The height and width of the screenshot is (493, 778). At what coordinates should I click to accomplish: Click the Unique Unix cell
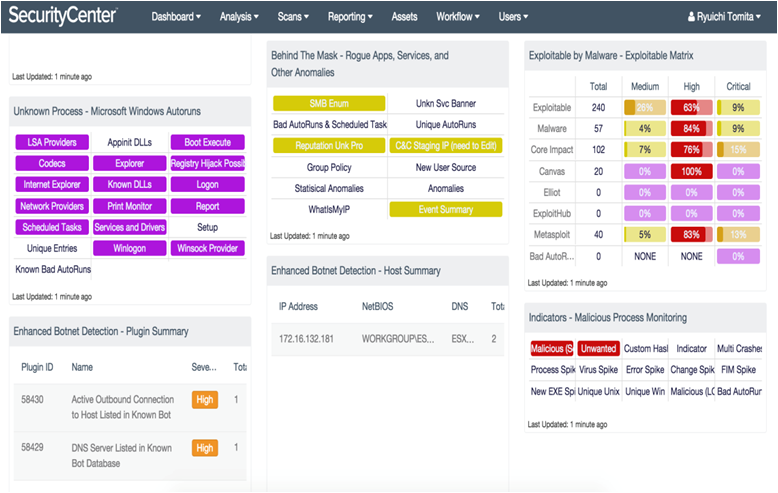click(598, 391)
